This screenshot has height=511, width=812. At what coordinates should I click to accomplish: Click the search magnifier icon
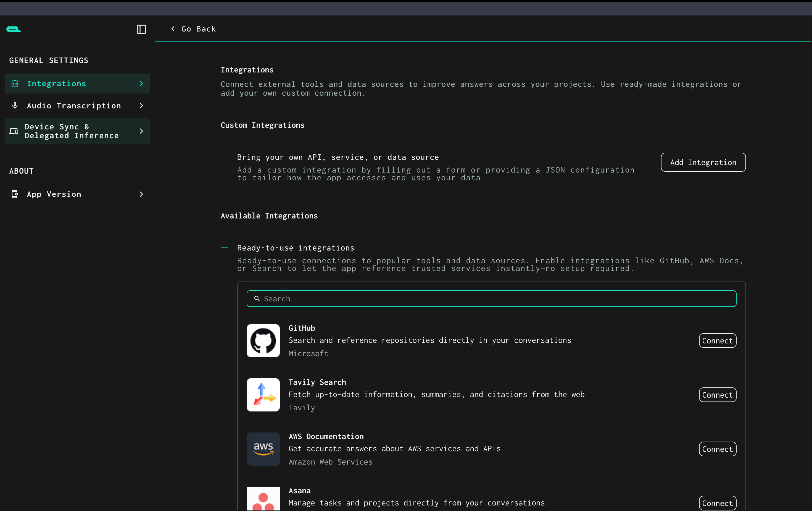[x=257, y=299]
